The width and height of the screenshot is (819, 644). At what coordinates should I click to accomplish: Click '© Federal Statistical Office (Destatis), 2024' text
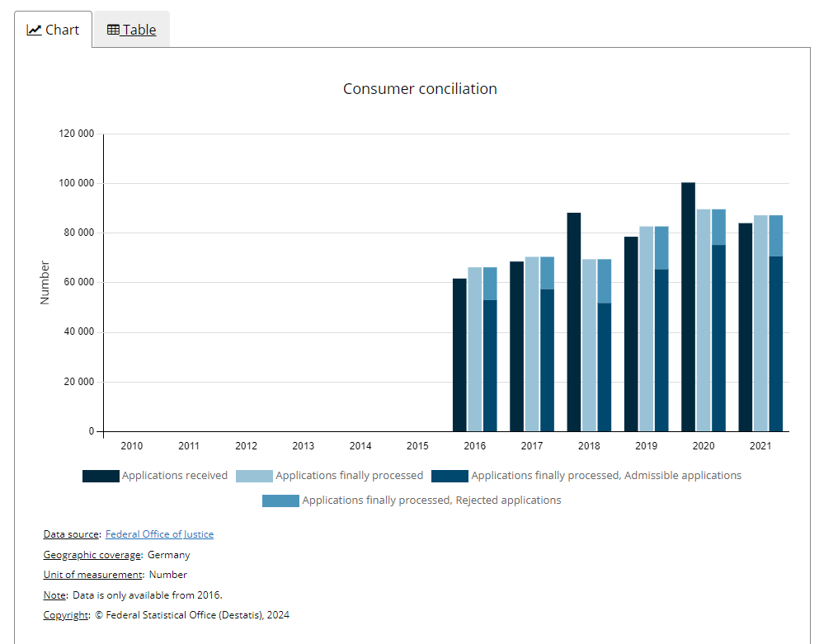pyautogui.click(x=192, y=615)
